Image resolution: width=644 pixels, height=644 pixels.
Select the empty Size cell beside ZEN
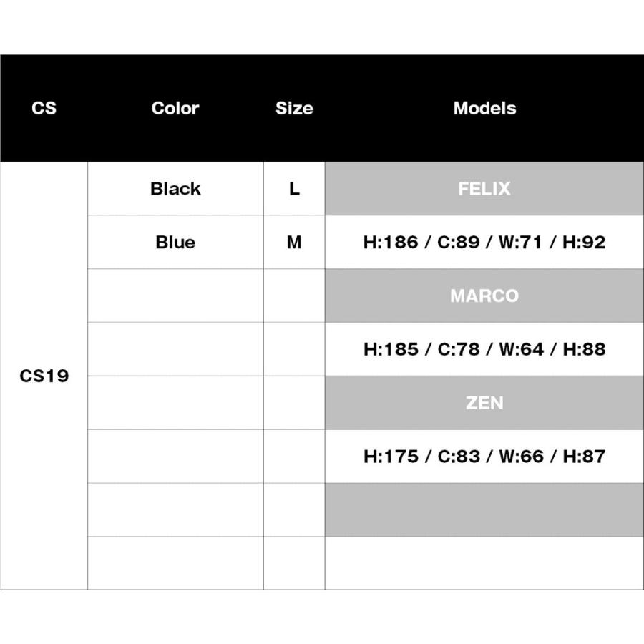[x=294, y=403]
